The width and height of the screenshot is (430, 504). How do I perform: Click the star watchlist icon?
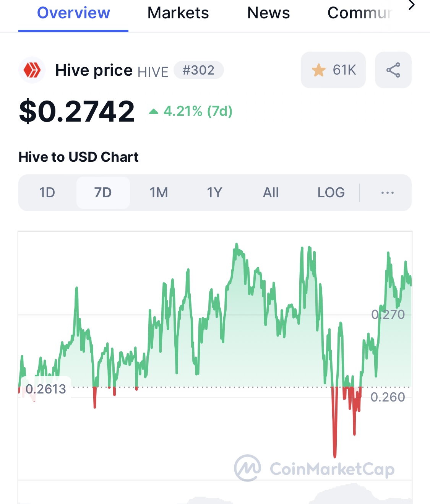(318, 70)
